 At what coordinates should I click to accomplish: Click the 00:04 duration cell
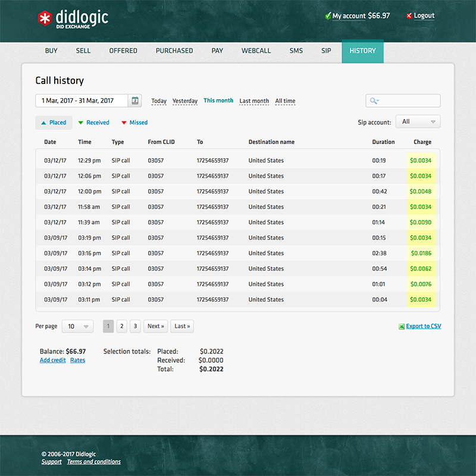[380, 300]
